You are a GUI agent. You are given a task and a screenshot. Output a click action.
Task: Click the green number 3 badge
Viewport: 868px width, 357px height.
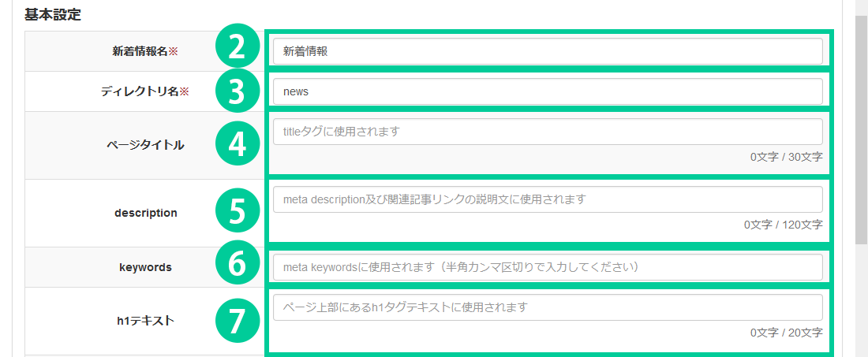coord(237,91)
